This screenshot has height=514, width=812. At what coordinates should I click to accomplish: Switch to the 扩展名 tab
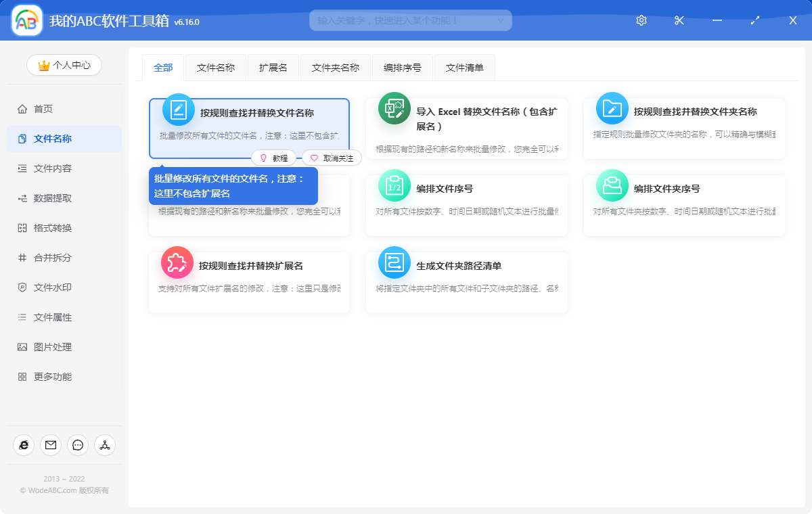pyautogui.click(x=273, y=67)
